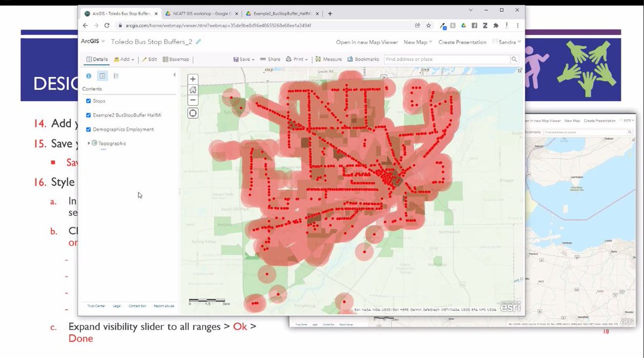This screenshot has width=644, height=358.
Task: Open the New Map dropdown
Action: pos(418,42)
